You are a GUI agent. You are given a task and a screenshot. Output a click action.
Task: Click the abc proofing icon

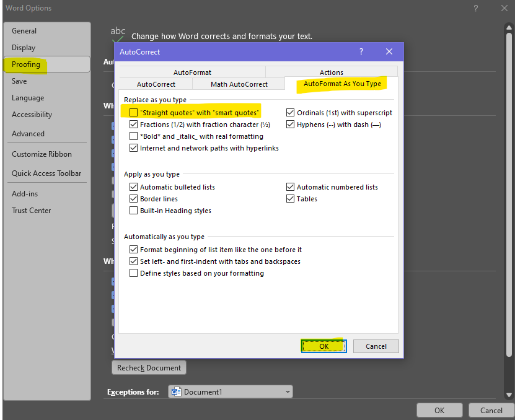pyautogui.click(x=118, y=34)
